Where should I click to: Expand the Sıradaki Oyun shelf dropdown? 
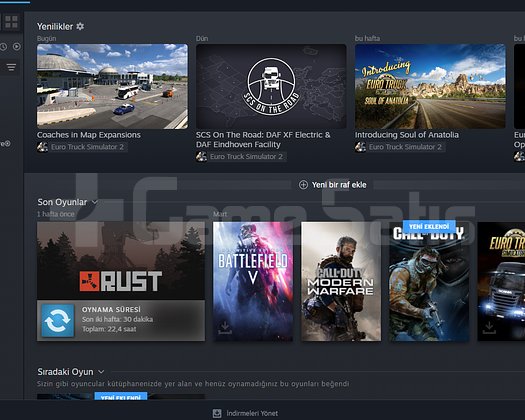[x=101, y=372]
